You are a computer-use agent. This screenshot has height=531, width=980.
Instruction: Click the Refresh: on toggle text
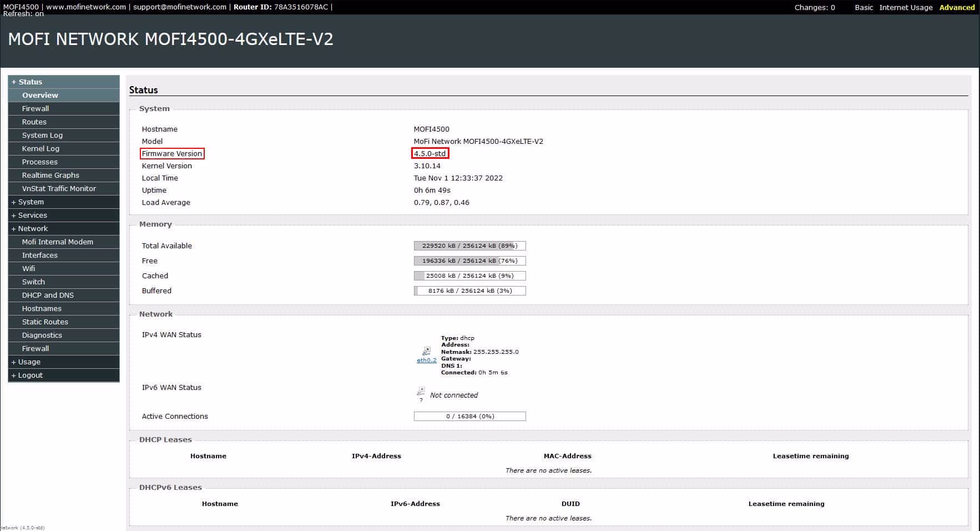(23, 14)
